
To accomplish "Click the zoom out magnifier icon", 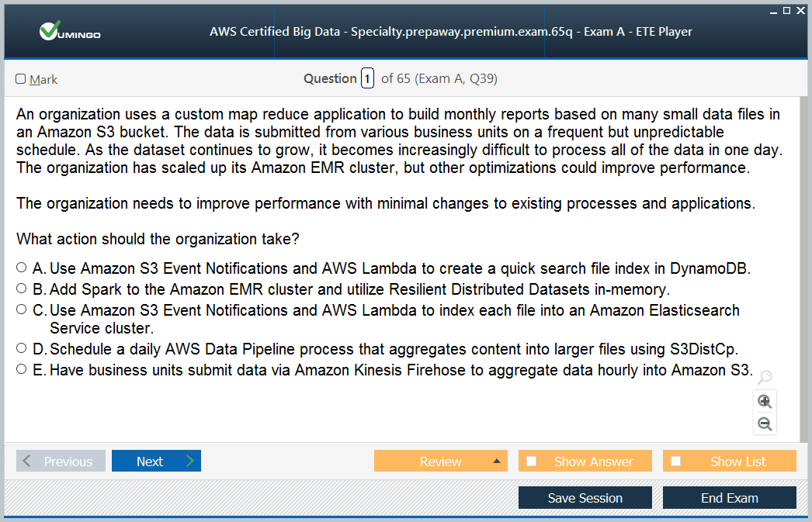I will 765,423.
